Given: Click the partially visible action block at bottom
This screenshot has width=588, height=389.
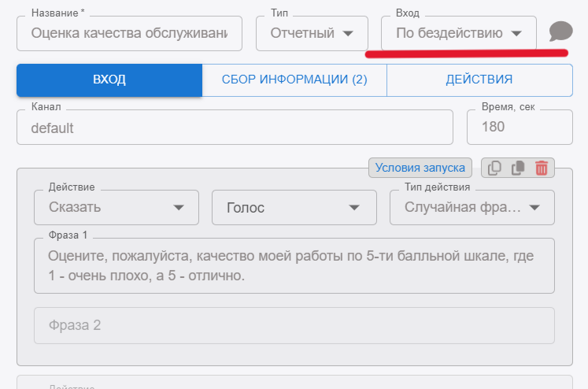Looking at the screenshot, I should tap(294, 383).
